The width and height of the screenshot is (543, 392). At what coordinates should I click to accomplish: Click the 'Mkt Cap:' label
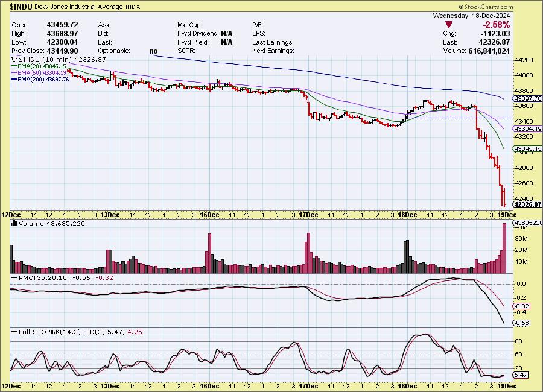click(x=190, y=25)
